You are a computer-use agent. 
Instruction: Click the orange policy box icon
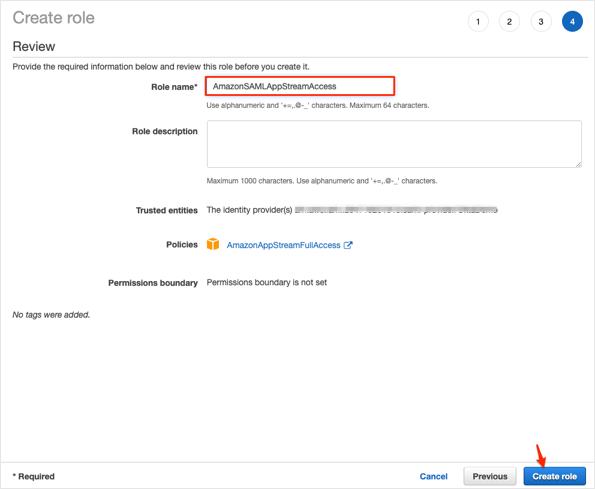pos(213,244)
